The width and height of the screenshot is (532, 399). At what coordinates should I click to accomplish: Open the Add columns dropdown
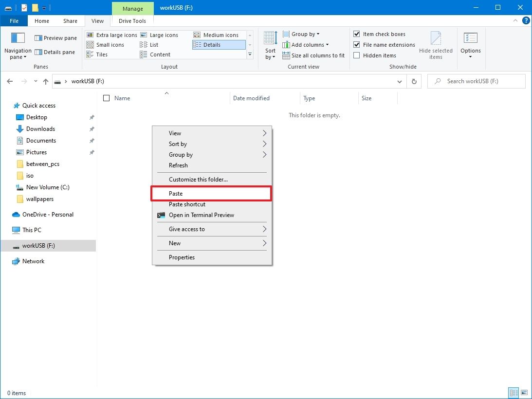click(x=306, y=44)
